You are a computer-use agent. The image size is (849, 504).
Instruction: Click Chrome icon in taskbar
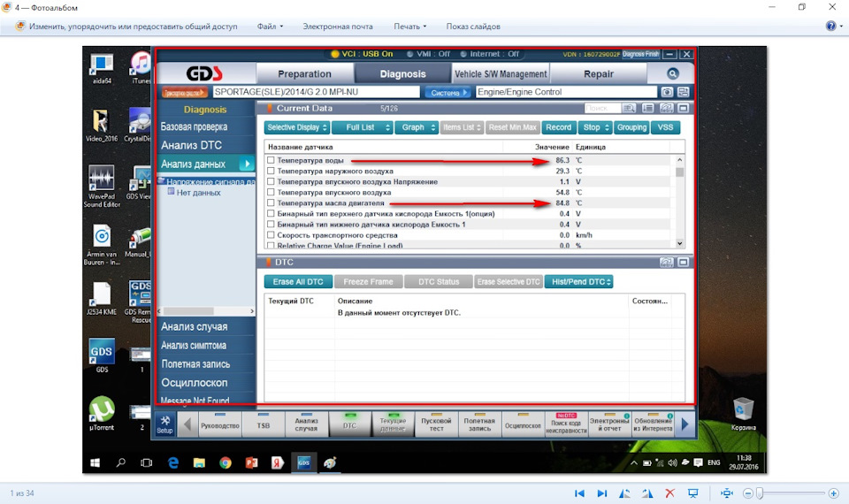pos(226,462)
